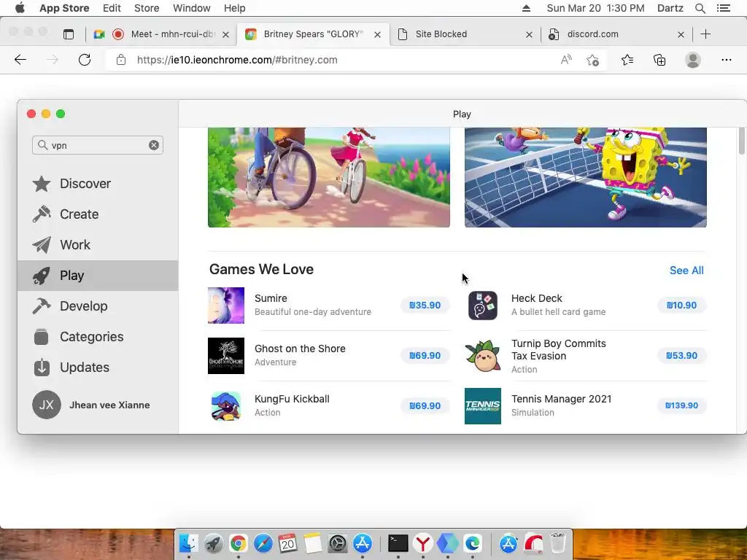This screenshot has height=560, width=747.
Task: Open the Apple menu
Action: pos(20,8)
